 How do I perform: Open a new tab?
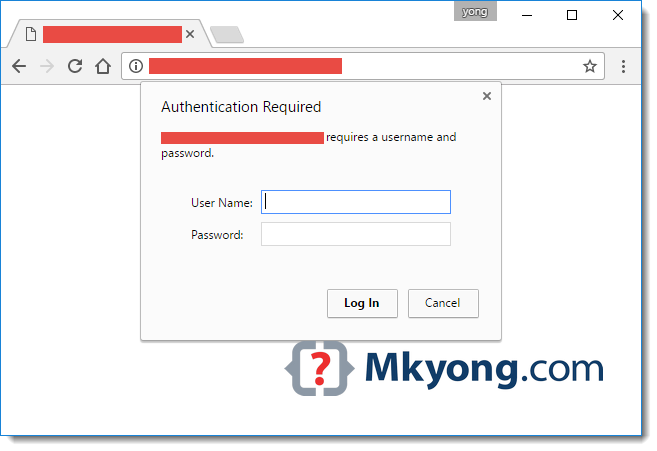[x=227, y=34]
